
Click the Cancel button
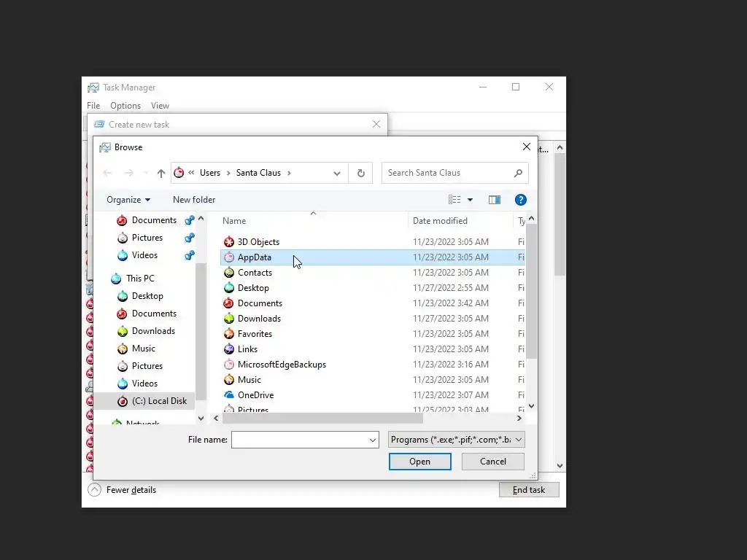[492, 462]
